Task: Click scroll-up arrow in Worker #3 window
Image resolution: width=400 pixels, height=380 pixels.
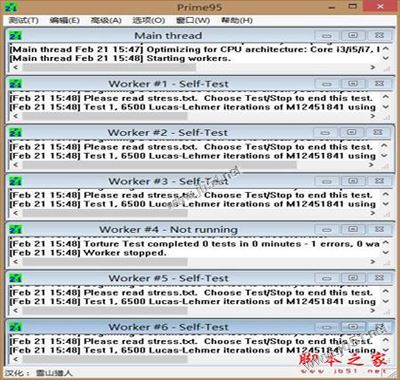Action: (x=386, y=194)
